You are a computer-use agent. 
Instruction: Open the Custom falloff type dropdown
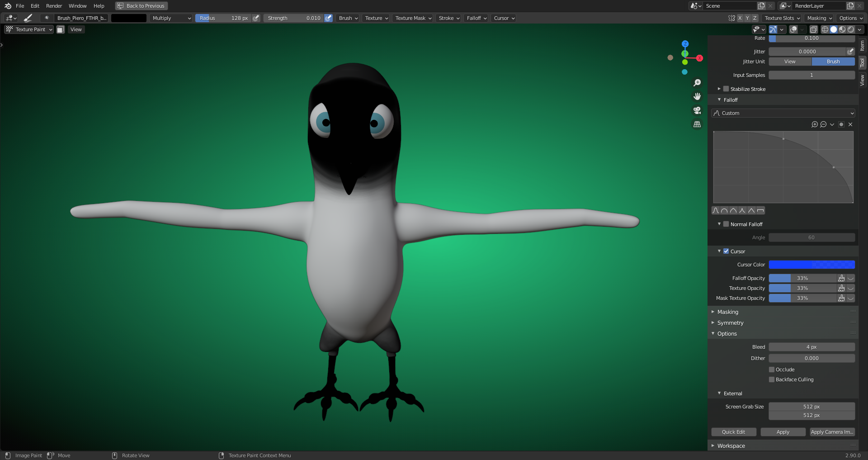783,113
